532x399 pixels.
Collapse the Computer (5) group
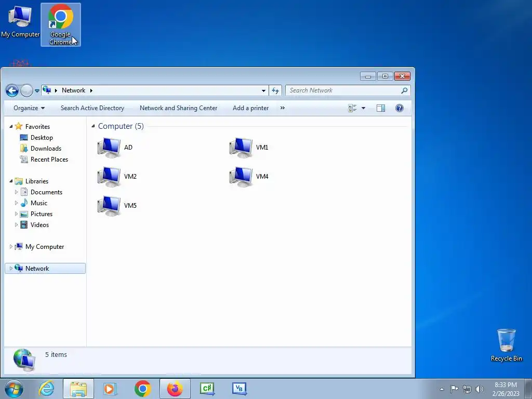pyautogui.click(x=93, y=126)
